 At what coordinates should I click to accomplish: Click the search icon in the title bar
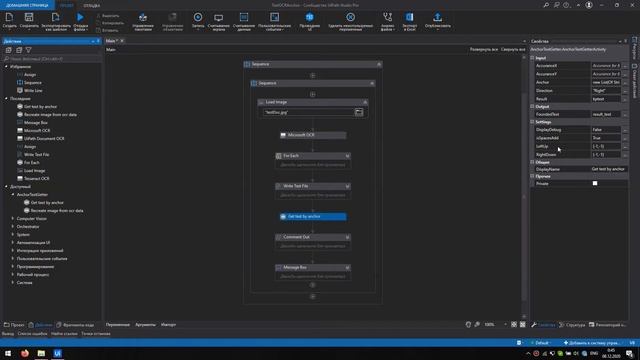pyautogui.click(x=546, y=5)
